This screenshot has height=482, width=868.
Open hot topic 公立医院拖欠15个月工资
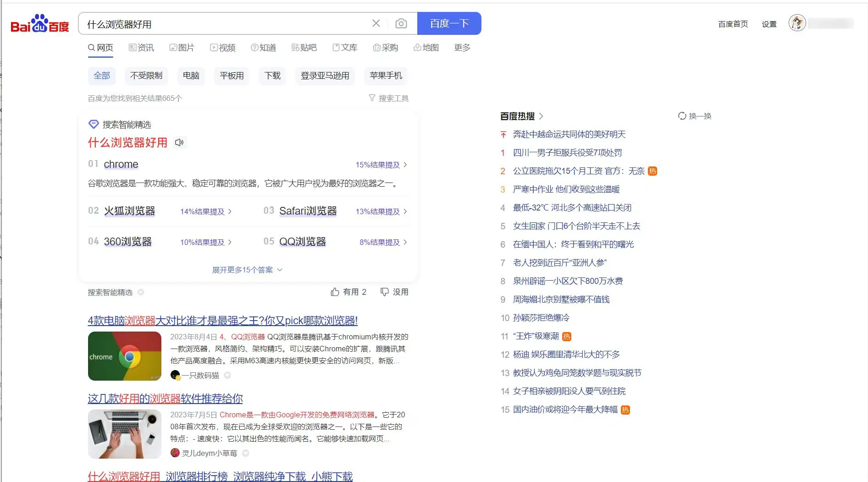tap(579, 171)
